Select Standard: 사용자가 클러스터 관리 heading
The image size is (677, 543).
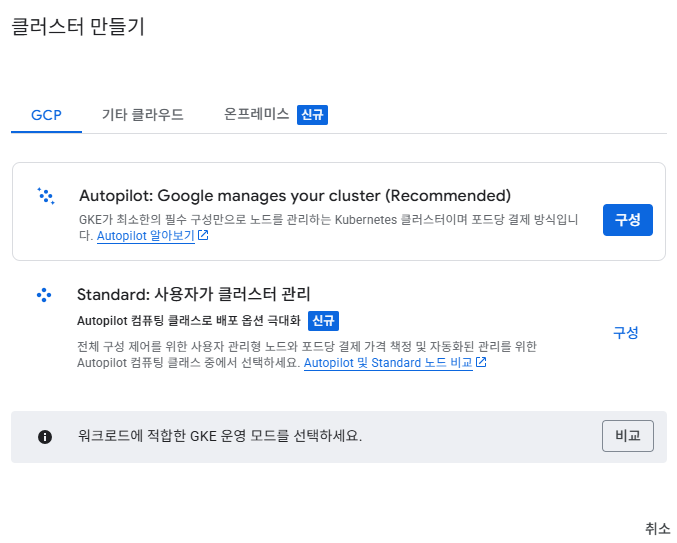tap(193, 294)
